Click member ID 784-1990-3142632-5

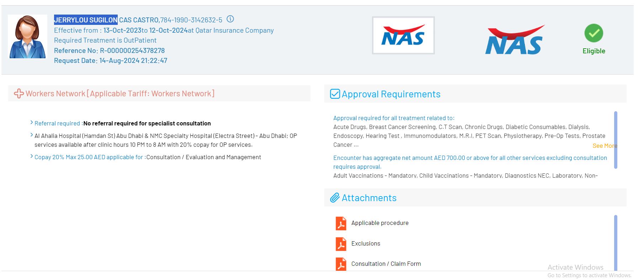(x=191, y=20)
